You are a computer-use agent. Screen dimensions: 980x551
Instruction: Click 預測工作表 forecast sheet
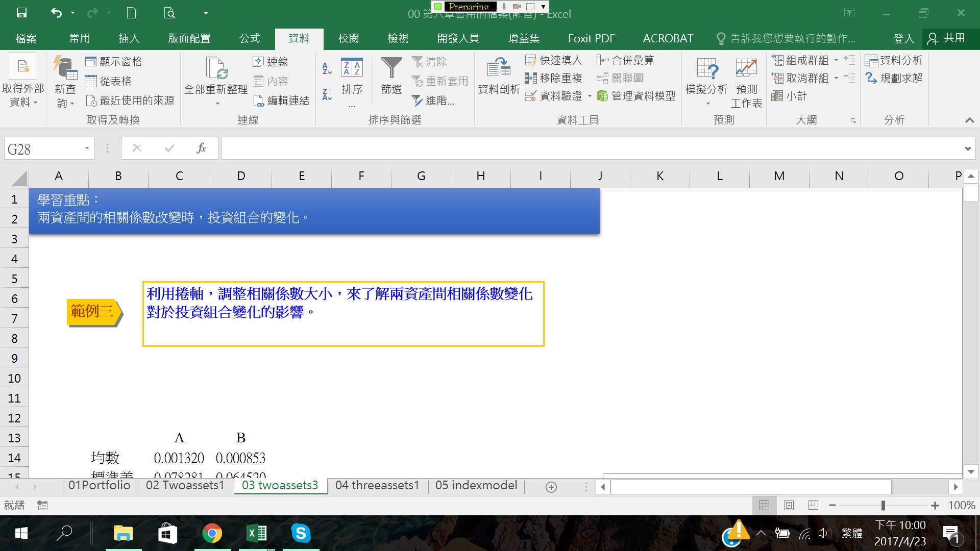pos(746,83)
